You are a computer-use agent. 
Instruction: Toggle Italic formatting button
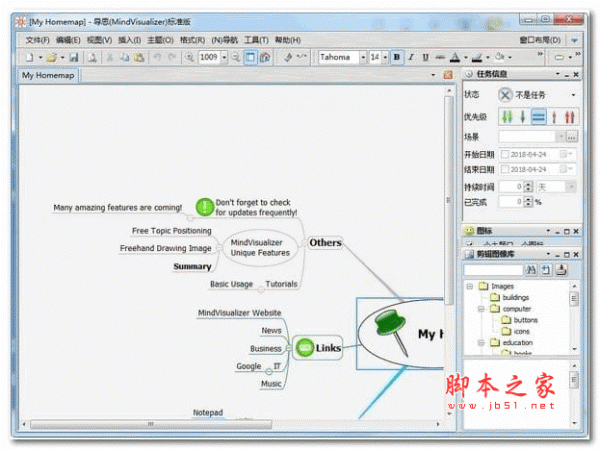tap(411, 57)
